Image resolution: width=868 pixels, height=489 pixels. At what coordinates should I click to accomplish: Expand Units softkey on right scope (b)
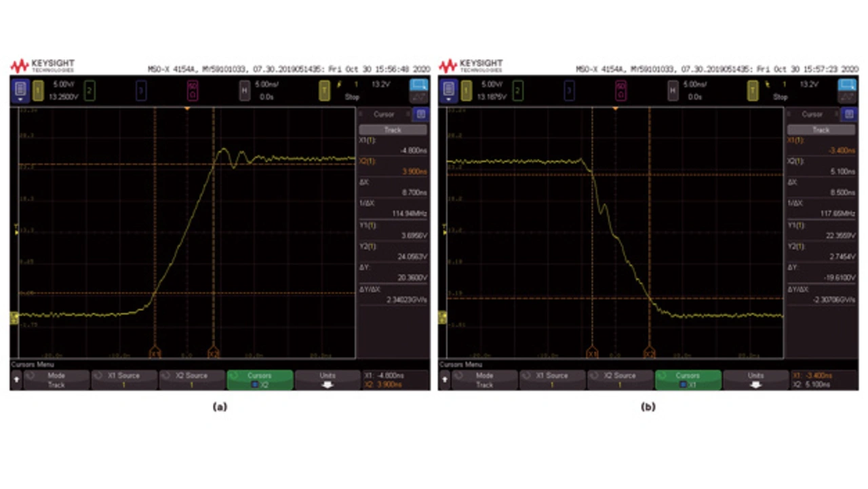coord(755,380)
